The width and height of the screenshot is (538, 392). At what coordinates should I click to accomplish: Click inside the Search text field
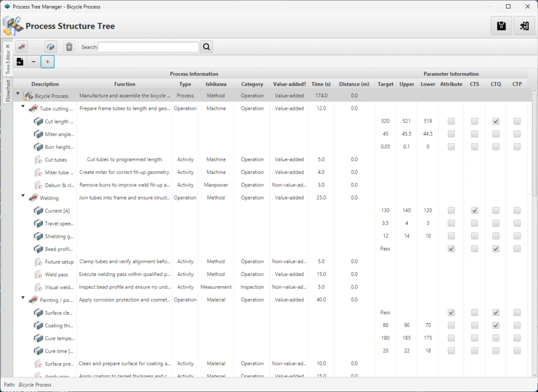coord(149,47)
